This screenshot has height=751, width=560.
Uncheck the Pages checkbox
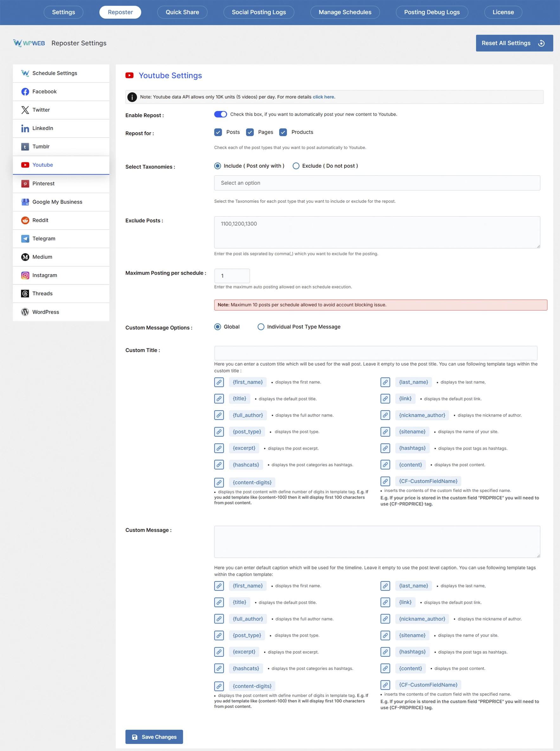250,132
